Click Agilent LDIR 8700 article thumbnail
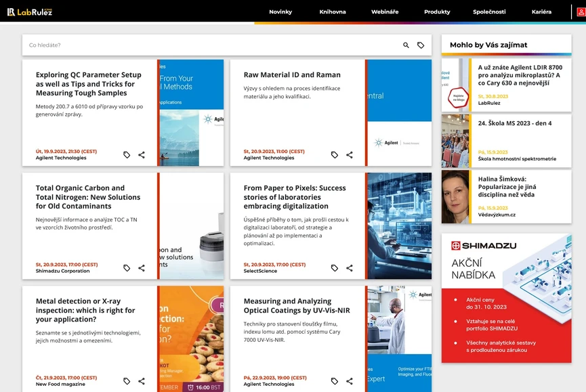This screenshot has height=392, width=586. point(455,85)
